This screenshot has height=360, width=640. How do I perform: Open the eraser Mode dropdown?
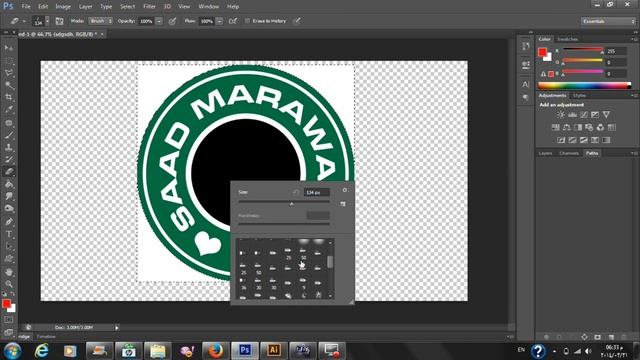(100, 21)
